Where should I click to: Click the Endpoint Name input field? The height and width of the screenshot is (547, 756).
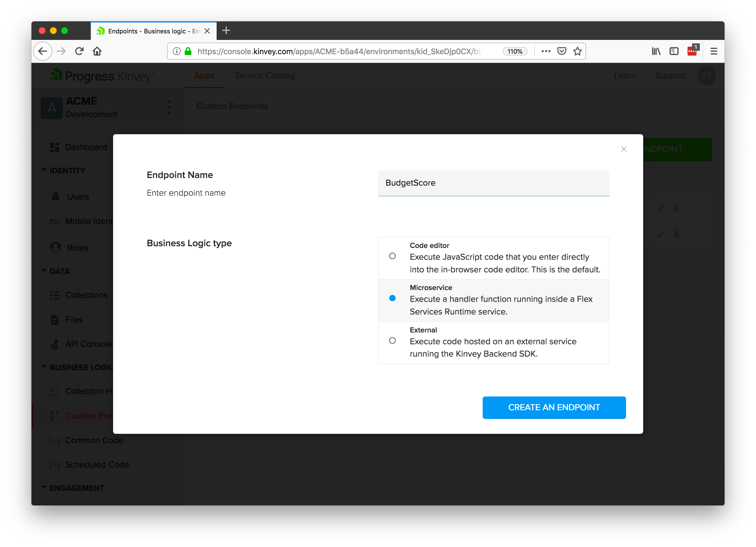(493, 183)
